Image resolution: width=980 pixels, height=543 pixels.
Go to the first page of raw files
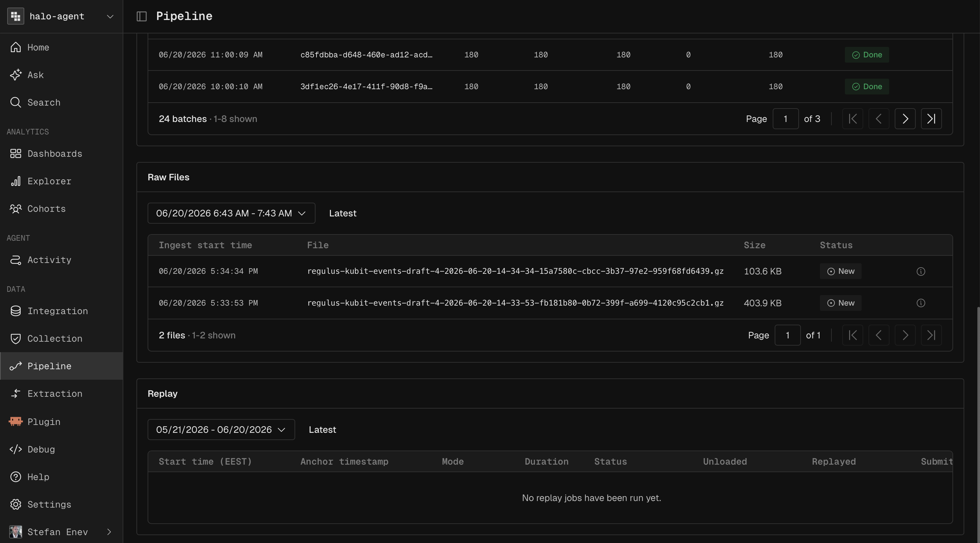852,335
